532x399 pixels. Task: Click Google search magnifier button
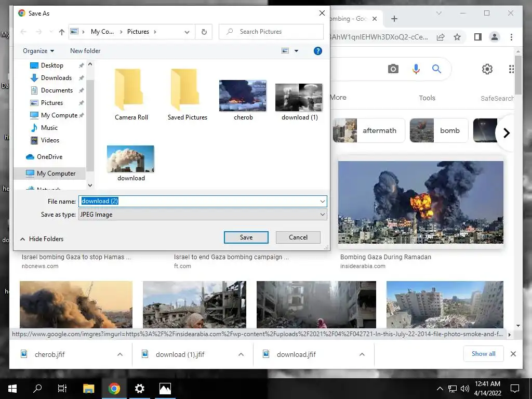point(436,69)
